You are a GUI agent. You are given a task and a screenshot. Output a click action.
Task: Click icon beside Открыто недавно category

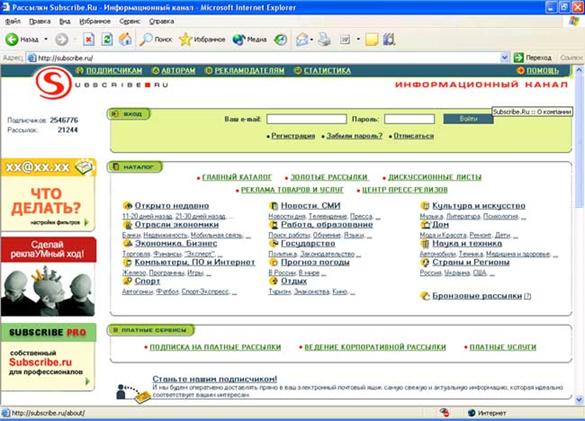tap(128, 205)
